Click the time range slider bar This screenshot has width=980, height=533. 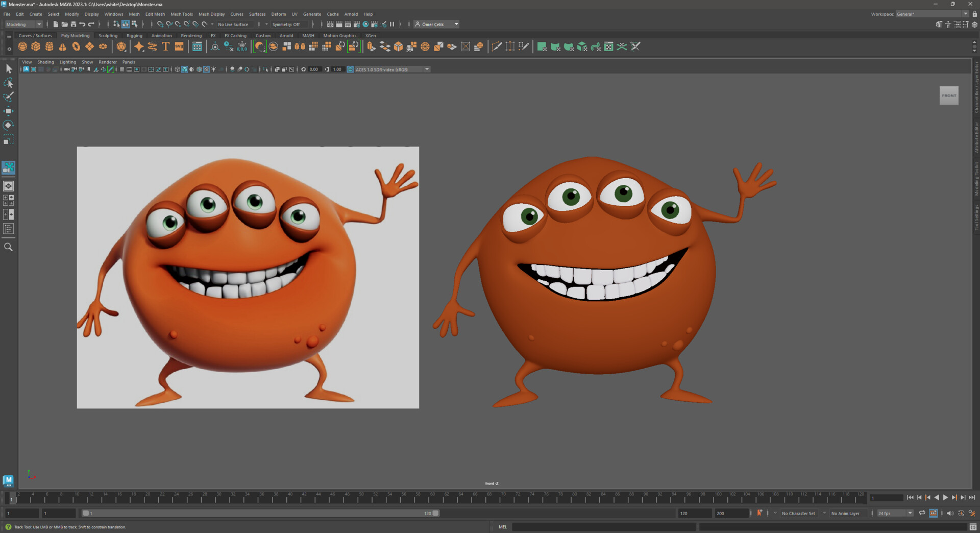(260, 513)
